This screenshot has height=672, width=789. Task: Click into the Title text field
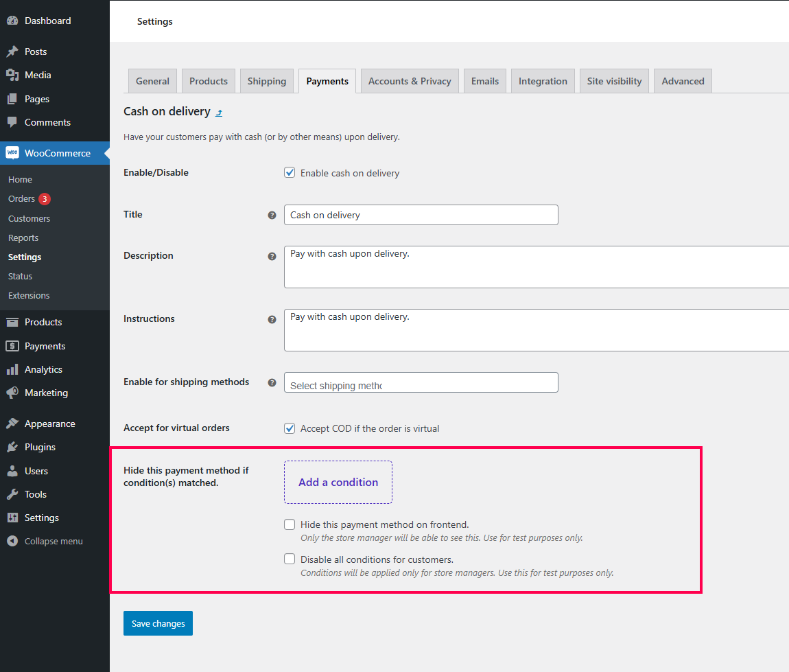point(421,215)
